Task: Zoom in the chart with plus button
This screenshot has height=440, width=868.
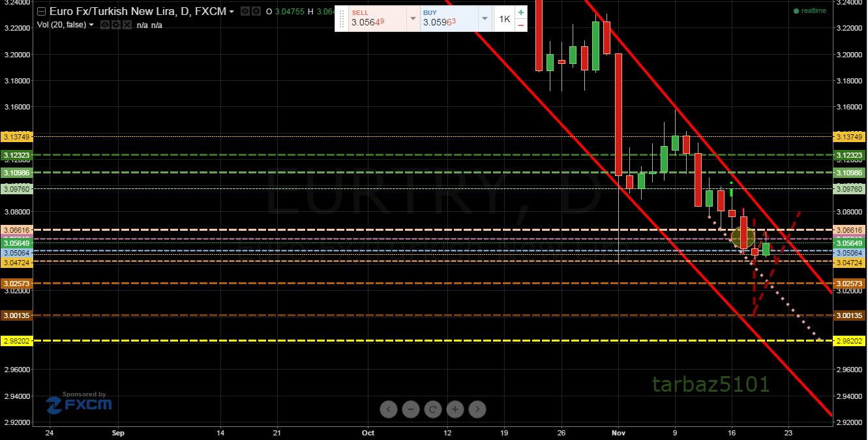Action: pos(455,409)
